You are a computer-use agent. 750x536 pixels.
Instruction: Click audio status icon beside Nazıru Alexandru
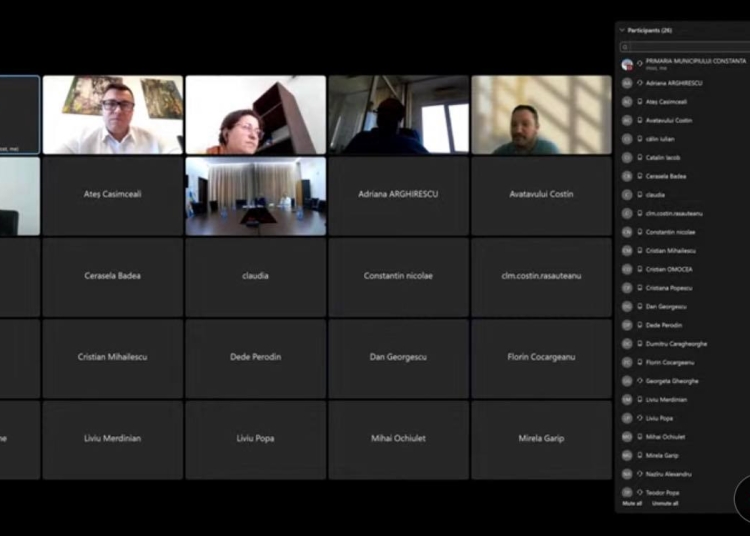point(640,474)
